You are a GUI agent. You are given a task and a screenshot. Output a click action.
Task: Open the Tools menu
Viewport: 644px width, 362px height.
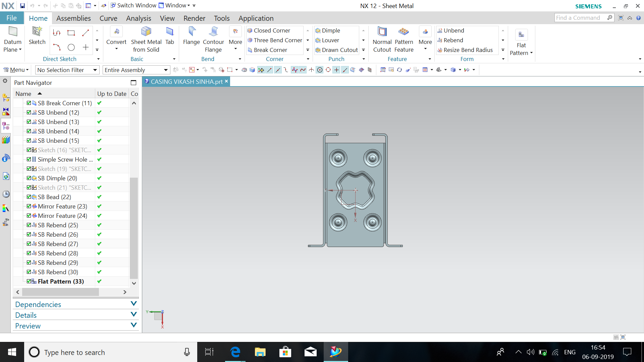(221, 18)
